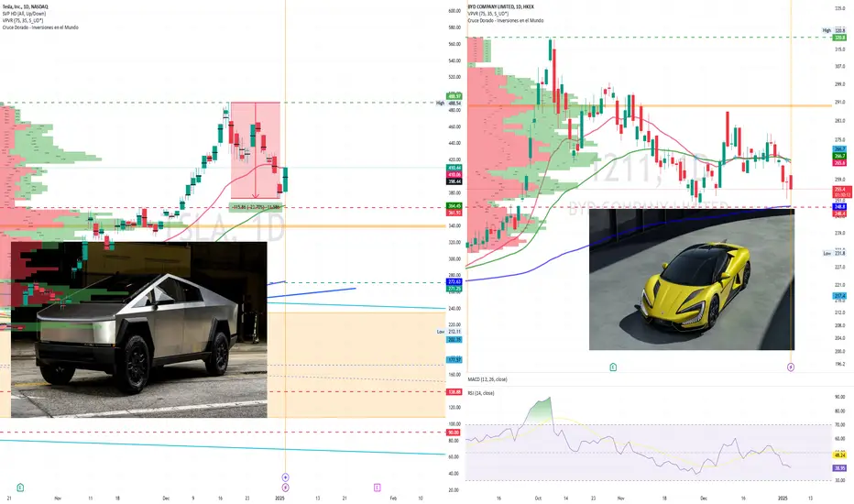Viewport: 854px width, 504px height.
Task: Click the light blue 217.4 price tag
Action: (x=840, y=296)
